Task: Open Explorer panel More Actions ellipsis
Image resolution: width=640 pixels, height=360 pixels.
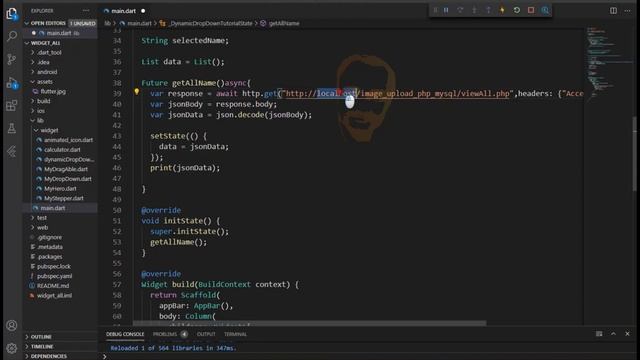Action: click(x=86, y=11)
